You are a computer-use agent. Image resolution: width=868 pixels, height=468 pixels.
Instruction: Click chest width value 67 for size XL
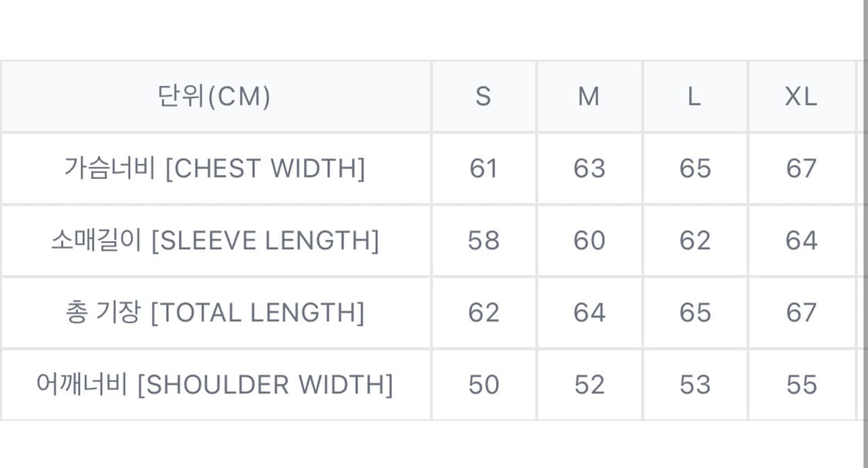[801, 168]
